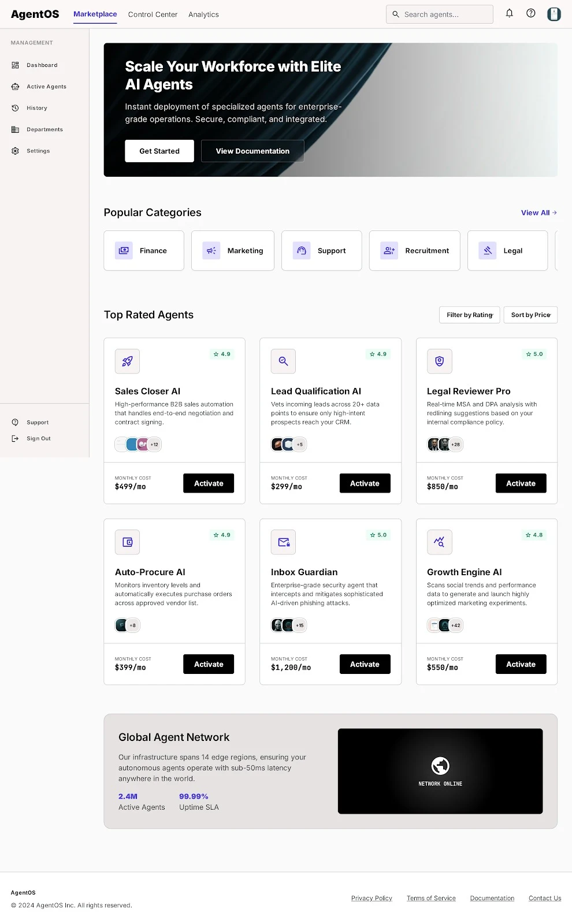Screen dimensions: 572x924
Task: Click the Sales Closer AI rocket icon
Action: pyautogui.click(x=127, y=362)
